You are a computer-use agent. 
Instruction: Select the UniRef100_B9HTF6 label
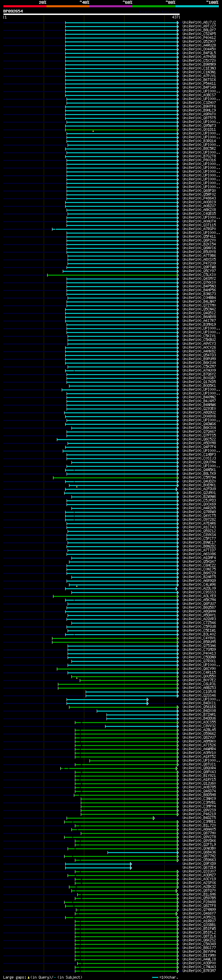coord(199,106)
